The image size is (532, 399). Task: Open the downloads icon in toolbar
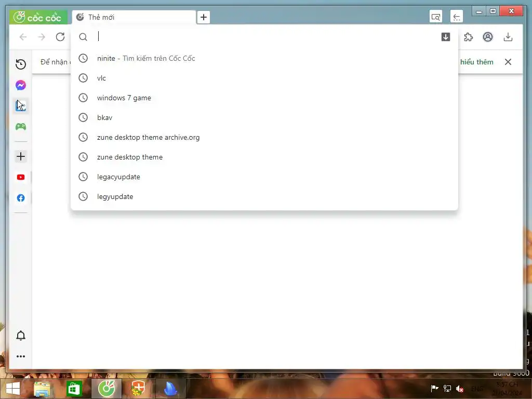[x=508, y=37]
